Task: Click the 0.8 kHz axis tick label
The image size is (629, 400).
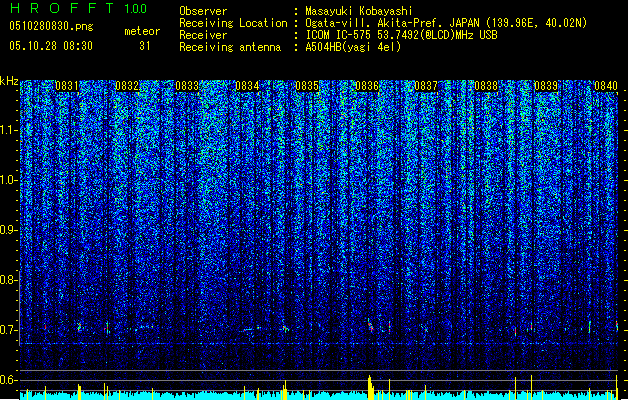Action: (x=9, y=280)
